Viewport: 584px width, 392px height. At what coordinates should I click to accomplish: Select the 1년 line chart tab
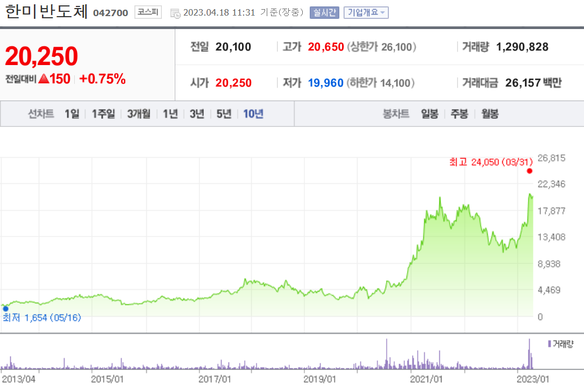(x=170, y=113)
